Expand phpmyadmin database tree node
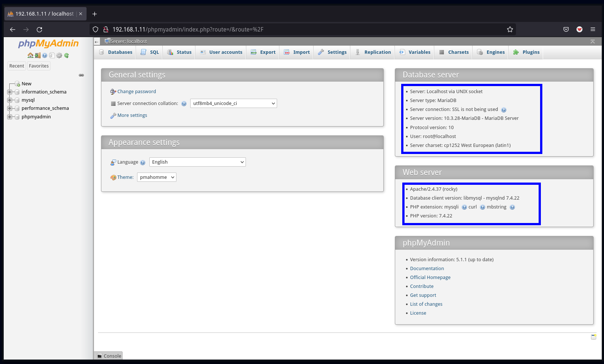 (10, 117)
